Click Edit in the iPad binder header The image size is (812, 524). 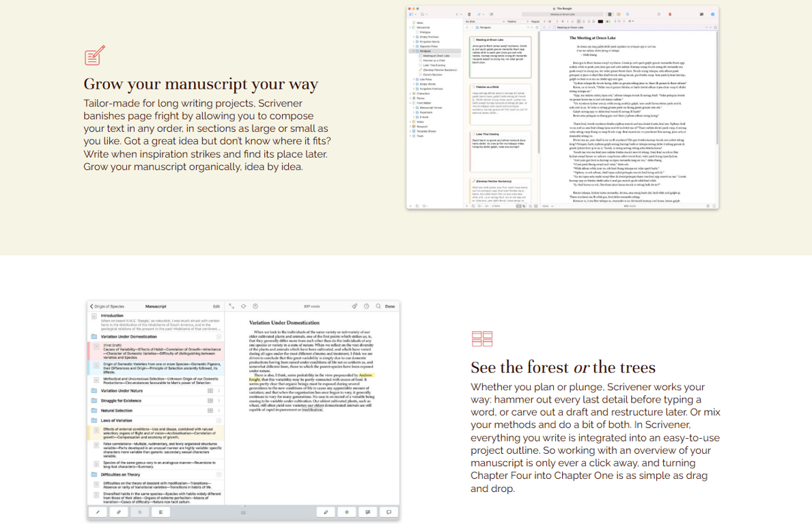point(216,306)
